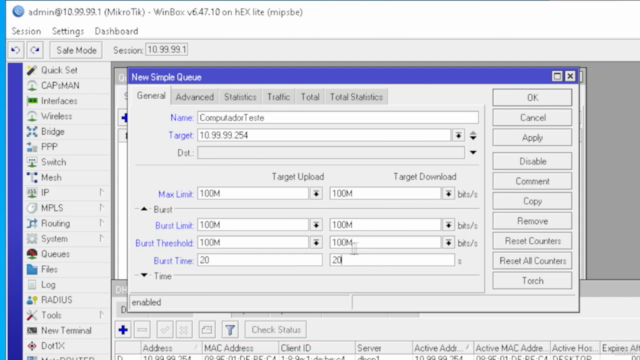Screen dimensions: 640x360
Task: Click the Torch button
Action: coord(532,281)
